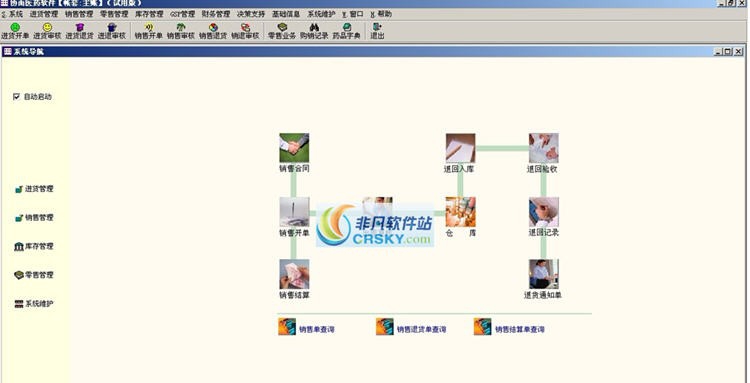This screenshot has height=383, width=750.
Task: Open the 销售结算单查询 link
Action: click(x=519, y=329)
